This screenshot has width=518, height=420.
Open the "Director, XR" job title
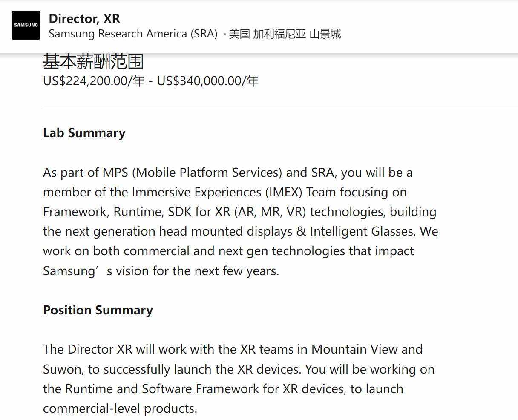pyautogui.click(x=84, y=19)
